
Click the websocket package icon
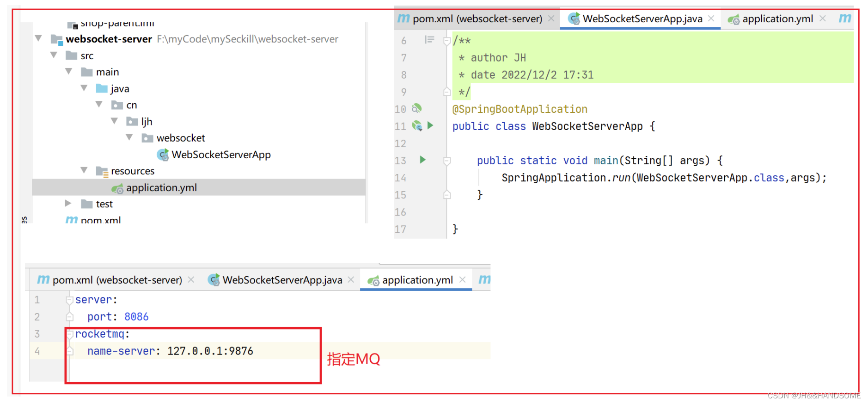point(147,138)
